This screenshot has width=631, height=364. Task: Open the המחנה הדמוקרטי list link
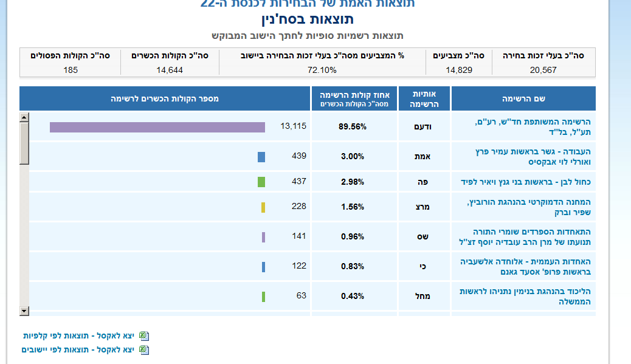pyautogui.click(x=529, y=207)
